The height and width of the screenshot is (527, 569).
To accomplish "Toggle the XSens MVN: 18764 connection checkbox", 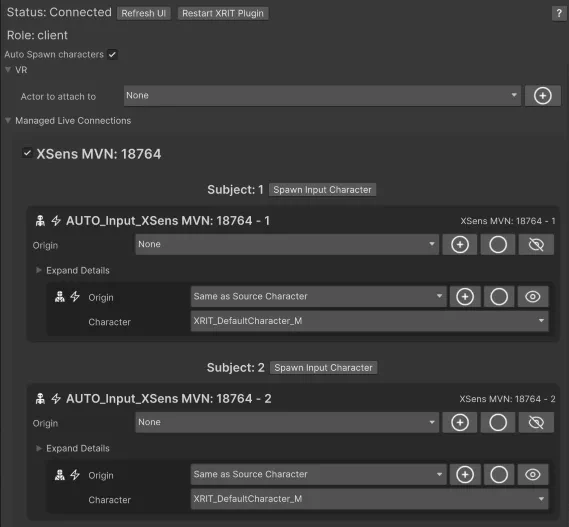I will click(x=27, y=153).
